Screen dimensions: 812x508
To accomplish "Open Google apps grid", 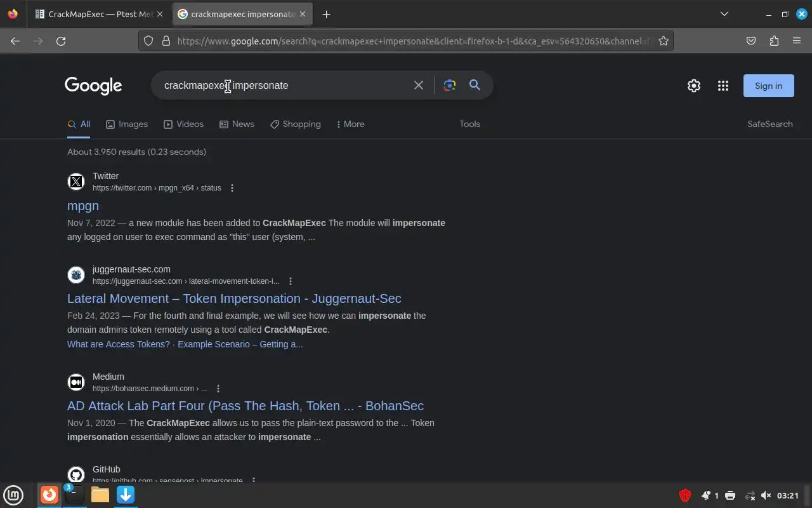I will click(x=723, y=86).
